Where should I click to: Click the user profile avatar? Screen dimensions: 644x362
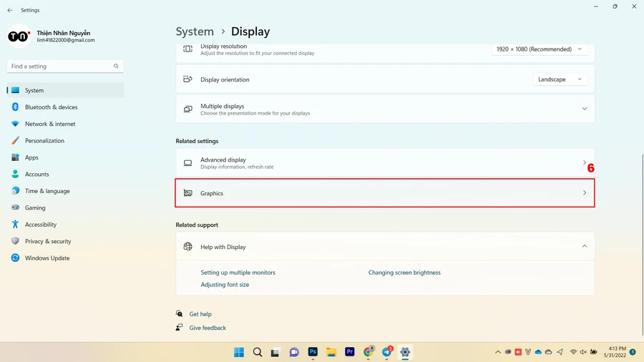19,36
